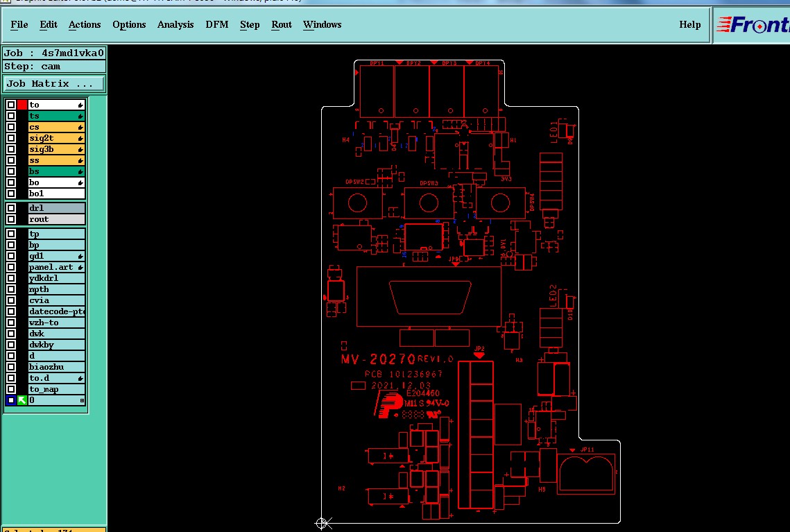
Task: Toggle the blue checkbox in the bottom 0 row
Action: coord(11,400)
